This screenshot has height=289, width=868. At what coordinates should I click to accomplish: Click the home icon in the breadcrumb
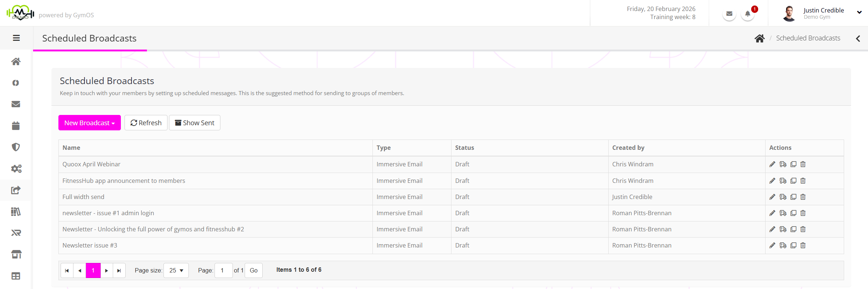(760, 38)
